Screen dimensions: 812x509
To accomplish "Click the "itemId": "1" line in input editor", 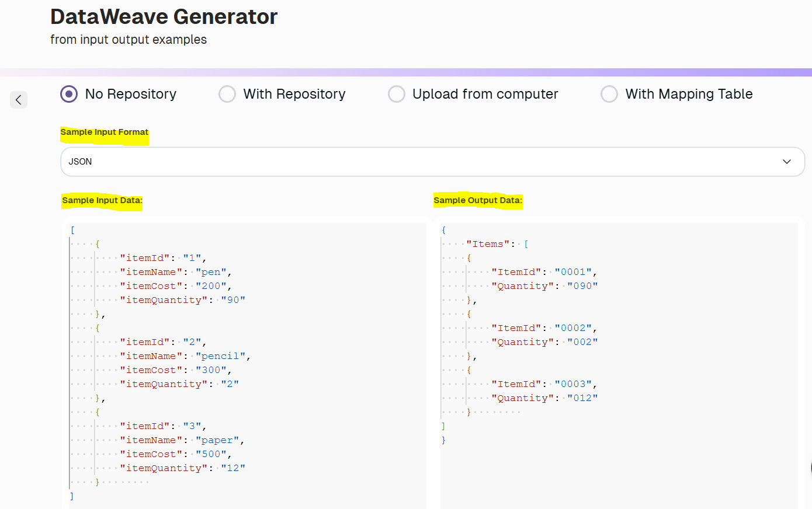I will coord(164,258).
